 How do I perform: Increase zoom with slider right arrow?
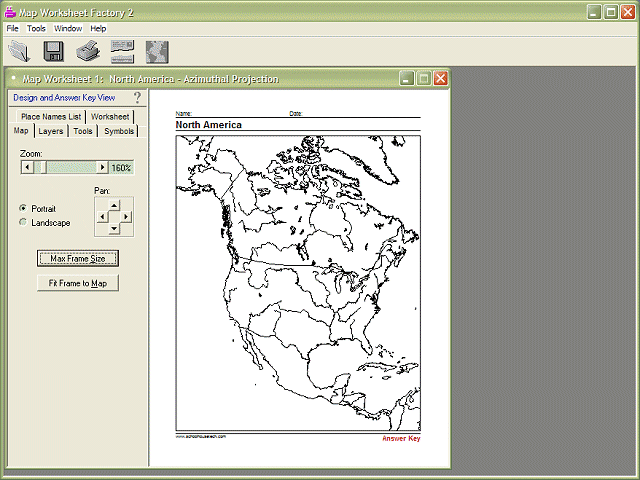[x=102, y=167]
